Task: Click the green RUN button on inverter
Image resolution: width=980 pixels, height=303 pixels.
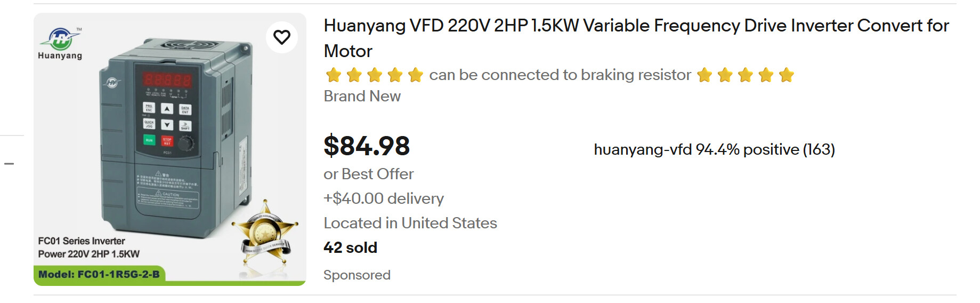Action: coord(149,140)
